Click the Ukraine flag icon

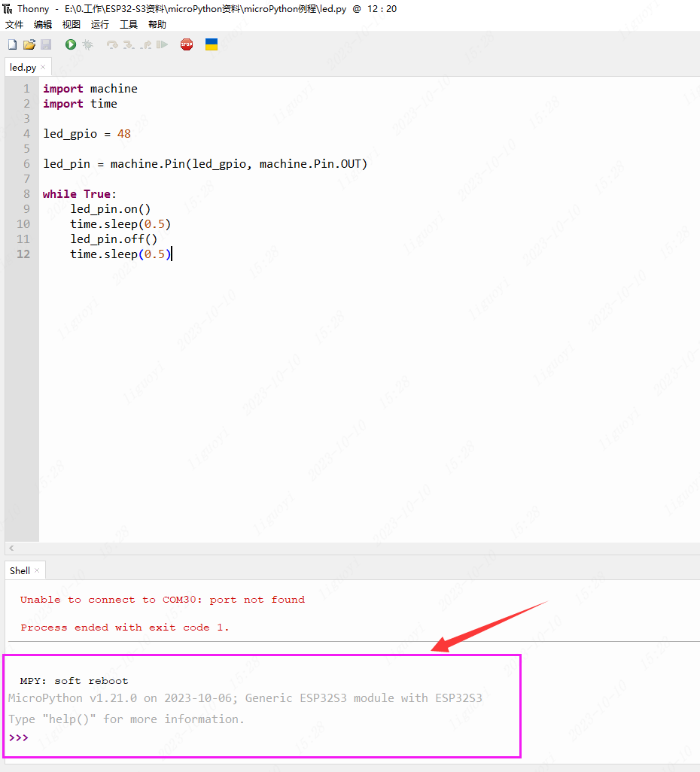212,45
